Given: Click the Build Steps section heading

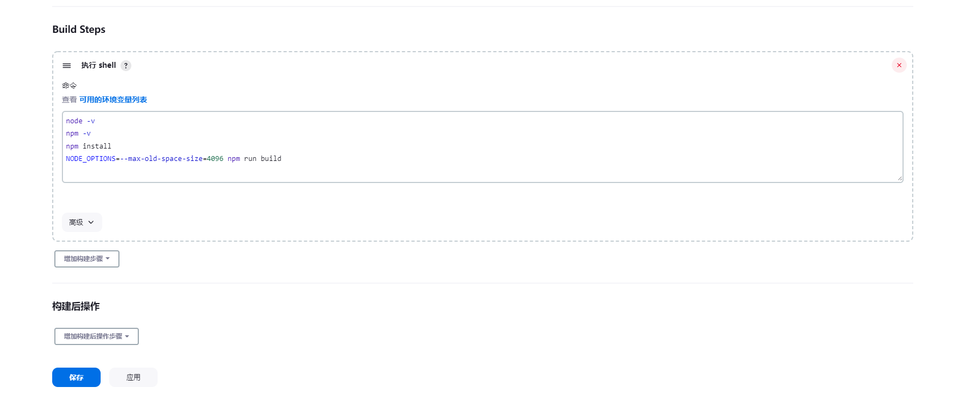Looking at the screenshot, I should pos(79,30).
